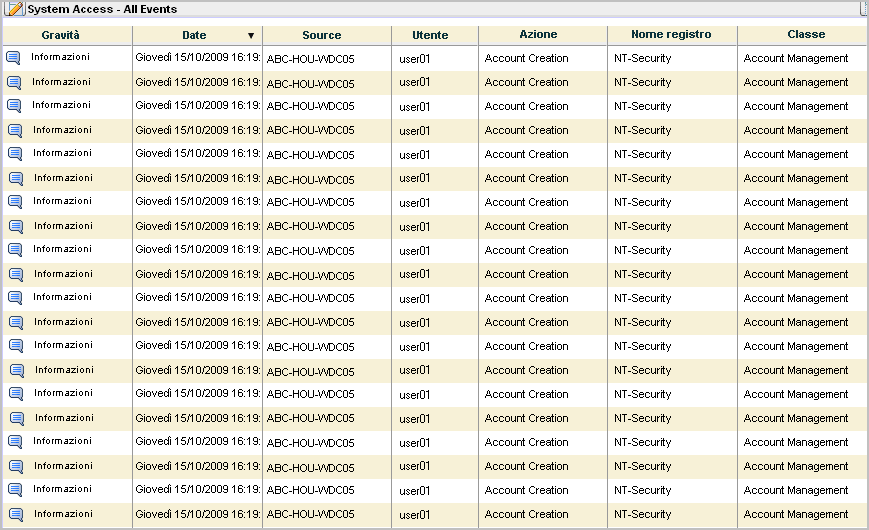Click the System Access notepad icon in title bar
The width and height of the screenshot is (869, 530).
click(x=15, y=9)
